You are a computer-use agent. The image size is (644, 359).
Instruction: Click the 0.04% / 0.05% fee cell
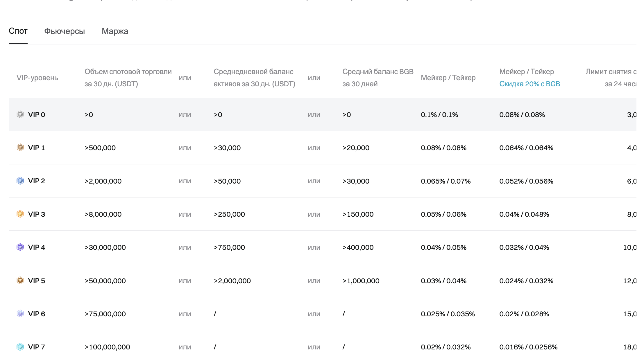(444, 247)
